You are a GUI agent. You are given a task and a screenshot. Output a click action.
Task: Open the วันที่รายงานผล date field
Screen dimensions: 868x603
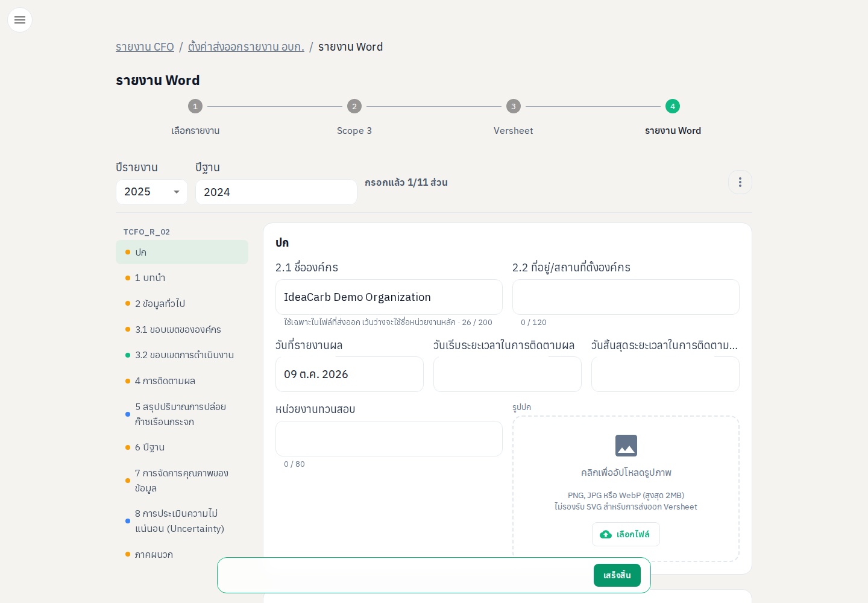(x=350, y=374)
